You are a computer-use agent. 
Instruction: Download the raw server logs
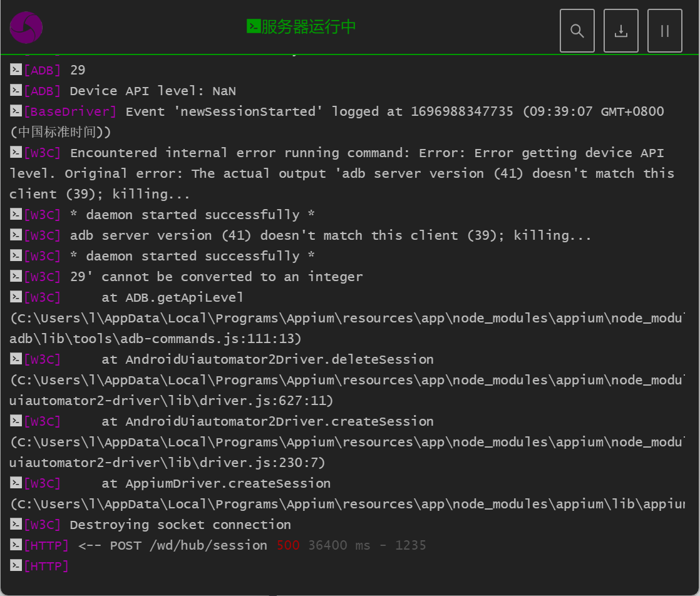(x=620, y=31)
